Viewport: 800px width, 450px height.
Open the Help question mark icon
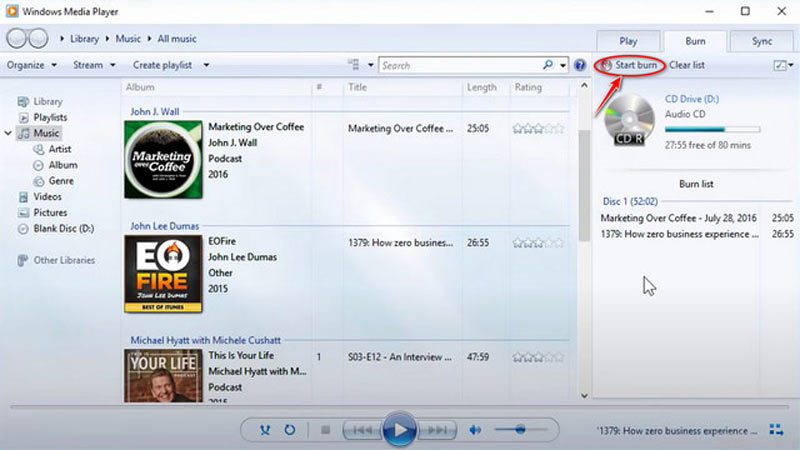pos(580,65)
